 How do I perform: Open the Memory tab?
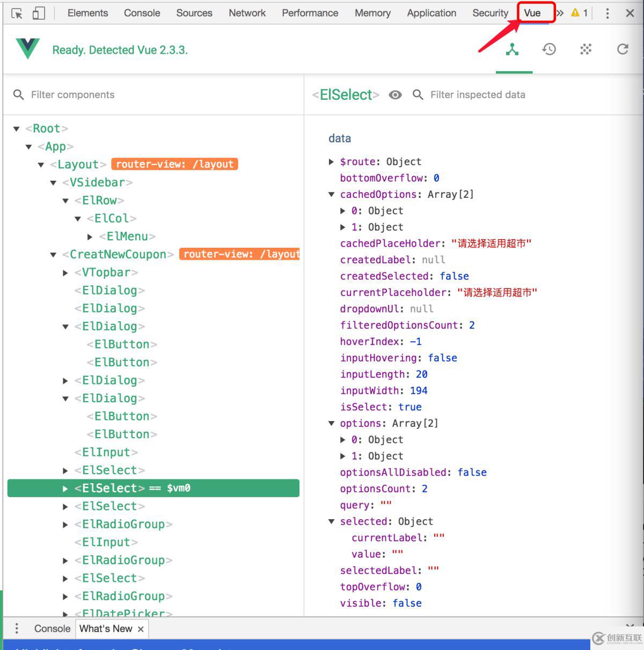click(372, 13)
